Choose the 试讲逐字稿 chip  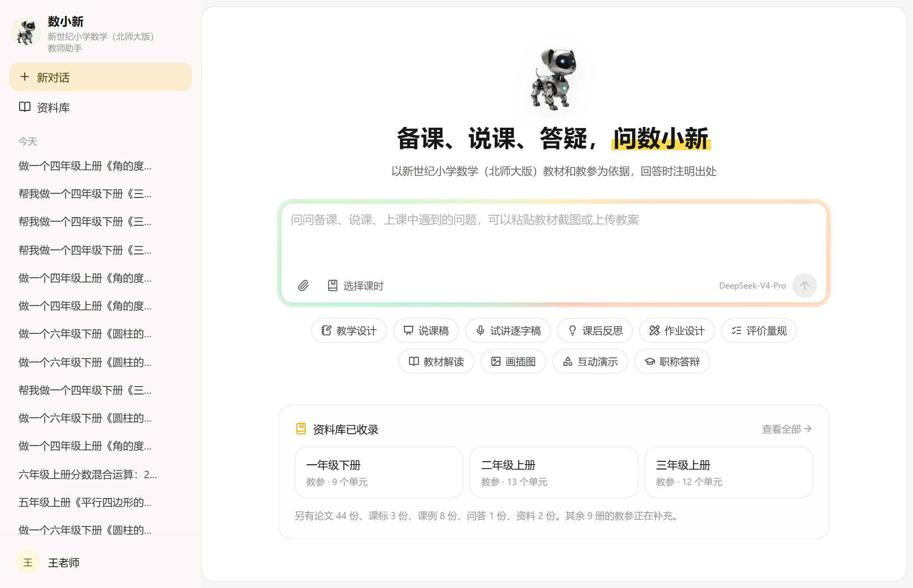click(508, 330)
